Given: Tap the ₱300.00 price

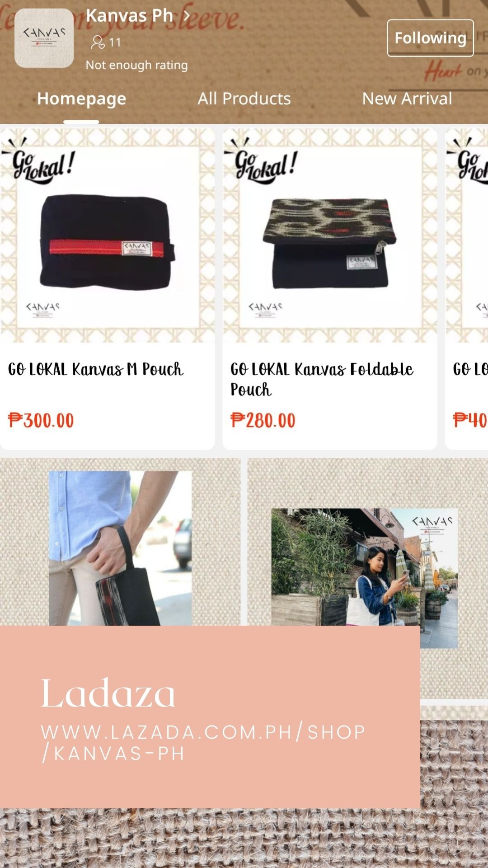Looking at the screenshot, I should (x=41, y=420).
